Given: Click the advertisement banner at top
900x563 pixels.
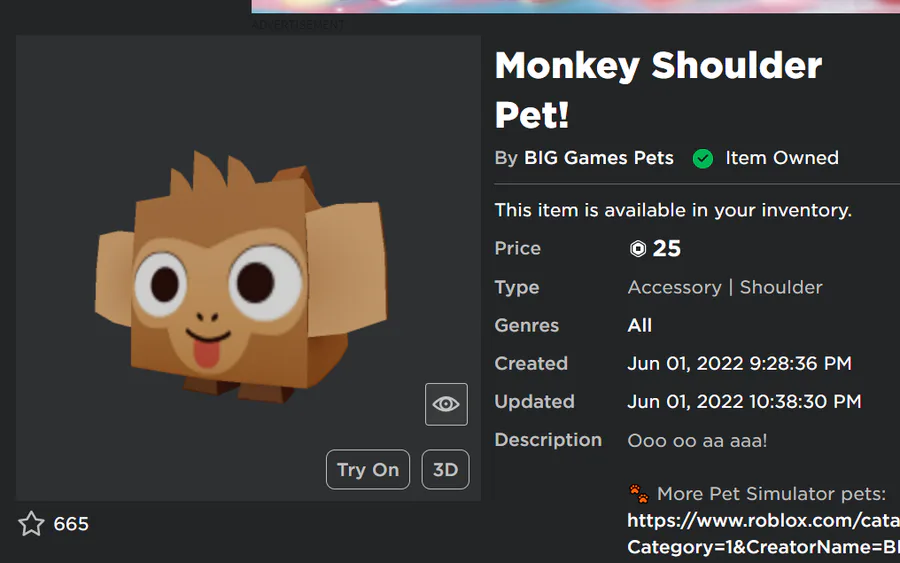Looking at the screenshot, I should point(576,6).
